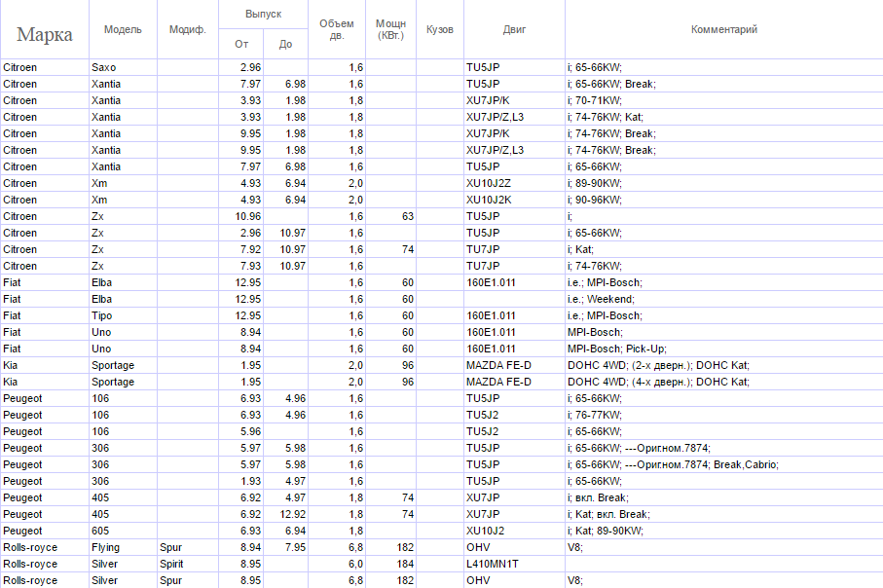Click the Комментарий column header
The width and height of the screenshot is (883, 588).
[723, 29]
